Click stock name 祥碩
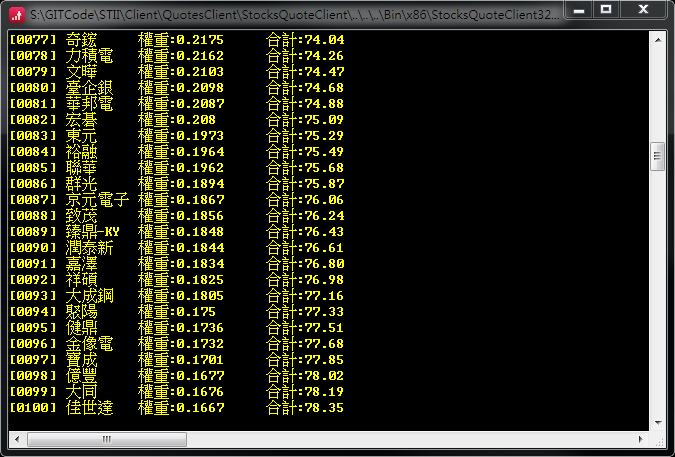Viewport: 675px width, 457px height. point(81,280)
